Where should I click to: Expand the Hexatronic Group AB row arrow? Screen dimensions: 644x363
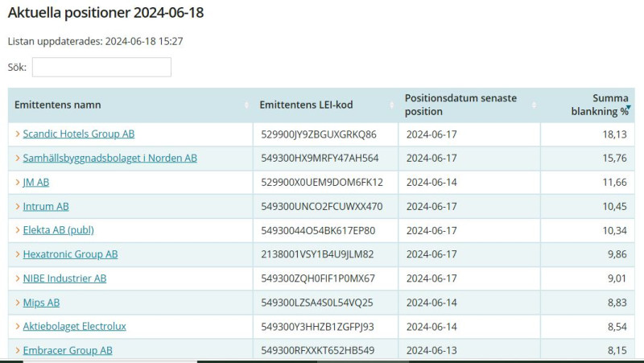(17, 254)
